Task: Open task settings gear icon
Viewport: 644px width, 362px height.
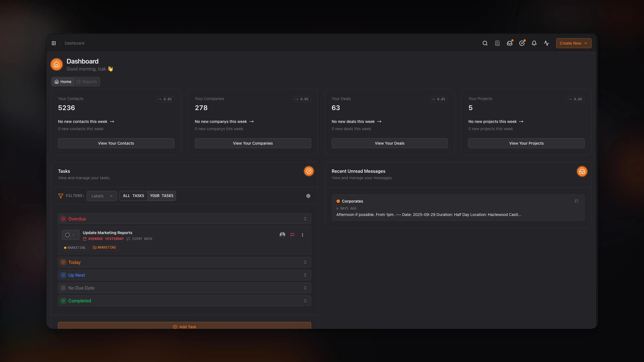Action: 308,196
